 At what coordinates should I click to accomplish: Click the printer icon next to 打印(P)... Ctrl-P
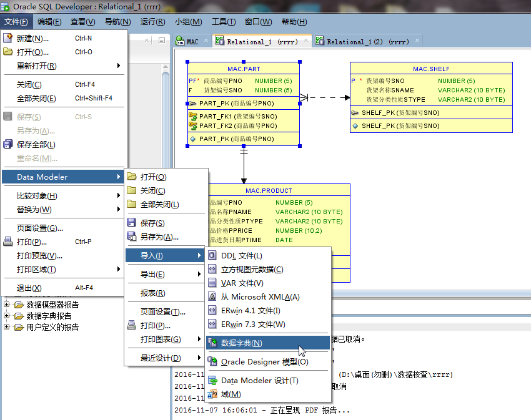(7, 242)
